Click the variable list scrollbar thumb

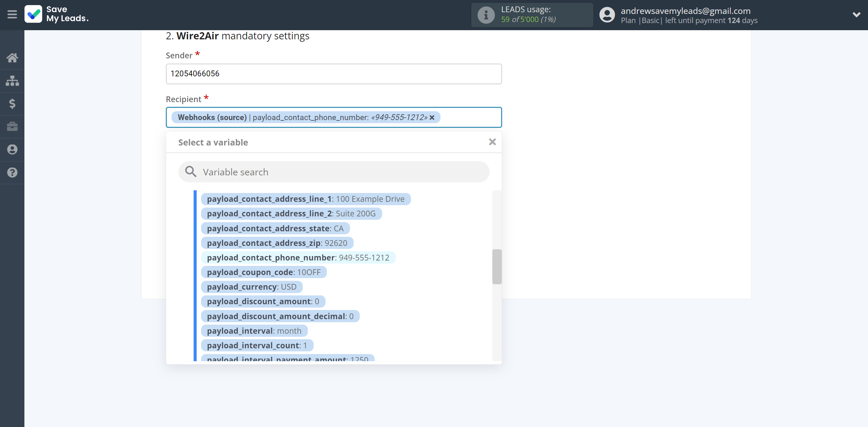pyautogui.click(x=497, y=267)
